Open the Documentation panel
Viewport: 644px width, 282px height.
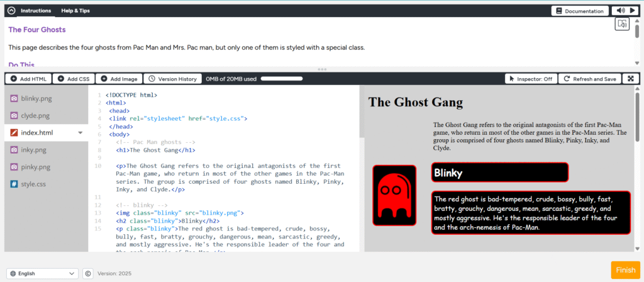pos(580,11)
